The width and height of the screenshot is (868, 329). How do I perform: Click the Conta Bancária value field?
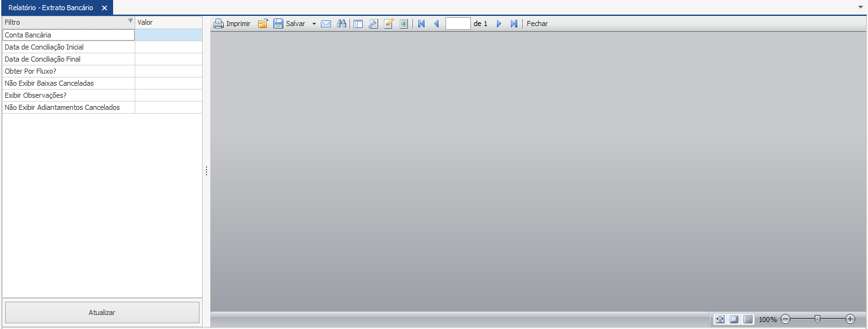[168, 35]
